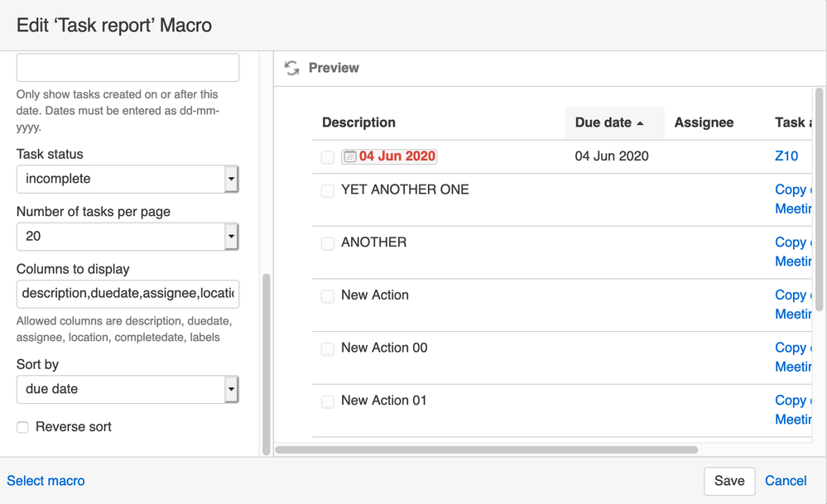Click the Select macro link
The image size is (827, 504).
coord(46,481)
